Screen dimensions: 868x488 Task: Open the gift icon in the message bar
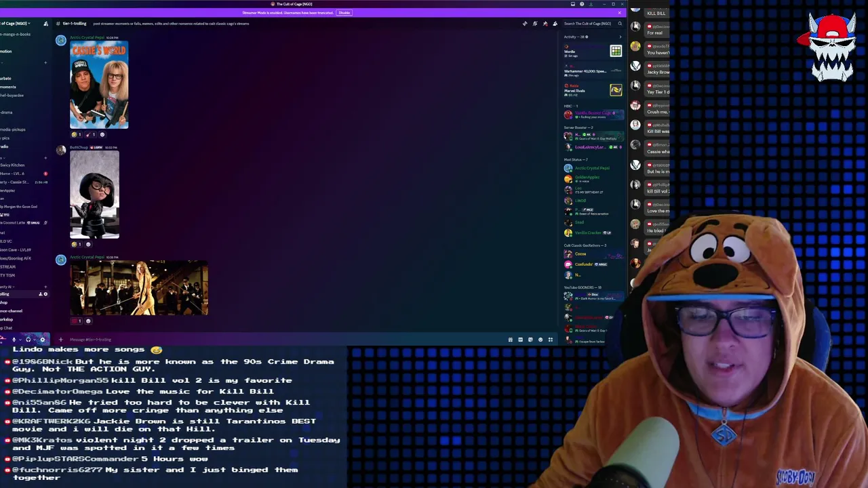coord(511,340)
